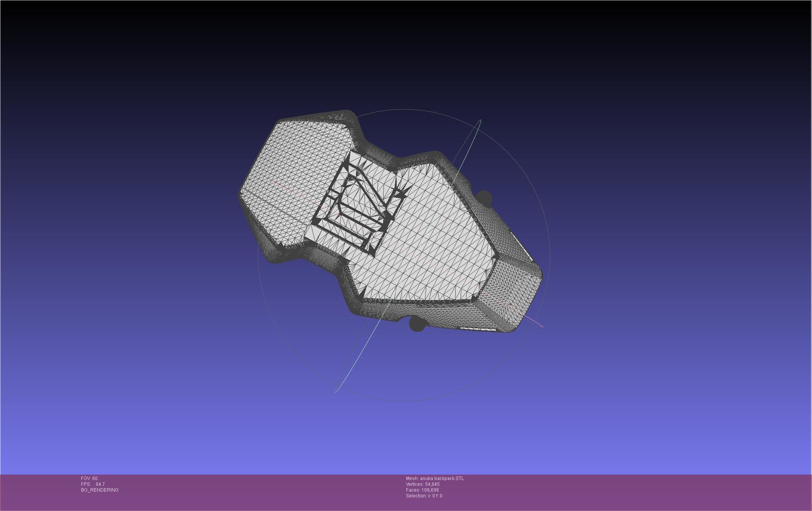The width and height of the screenshot is (812, 511).
Task: Click the FPS: 84.7 readout
Action: (x=93, y=484)
